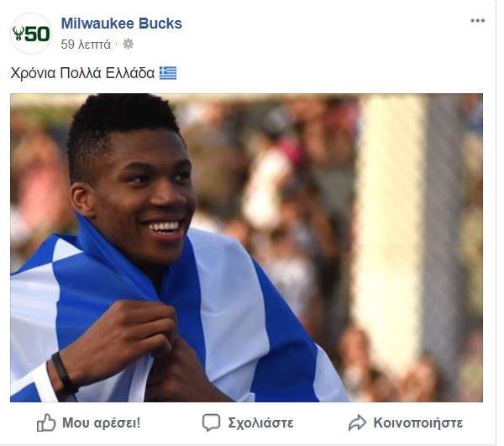This screenshot has height=446, width=504.
Task: Open the Milwaukee Bucks 50 profile avatar
Action: coord(31,34)
